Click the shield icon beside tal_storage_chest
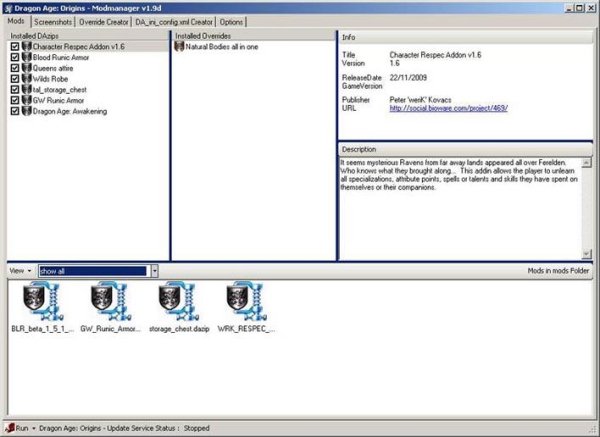Screen dimensions: 600x437 click(x=26, y=90)
